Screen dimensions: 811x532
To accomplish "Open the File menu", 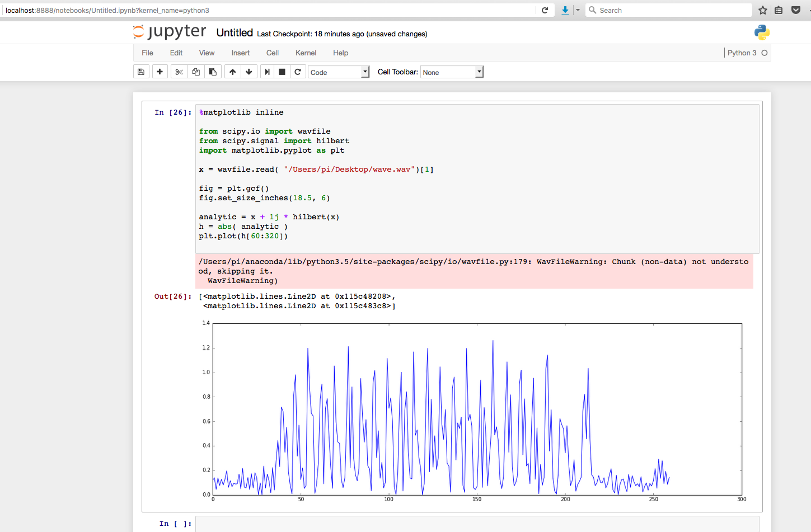I will pyautogui.click(x=147, y=53).
